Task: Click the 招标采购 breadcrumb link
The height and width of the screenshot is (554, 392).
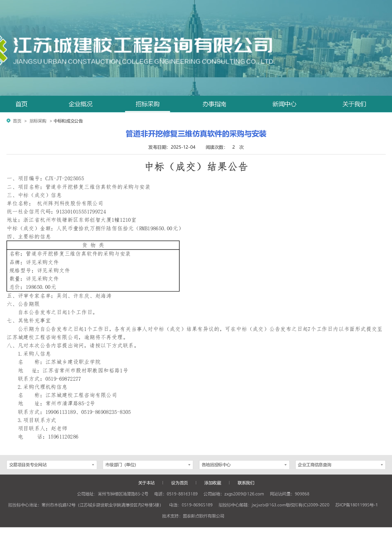Action: (x=38, y=121)
